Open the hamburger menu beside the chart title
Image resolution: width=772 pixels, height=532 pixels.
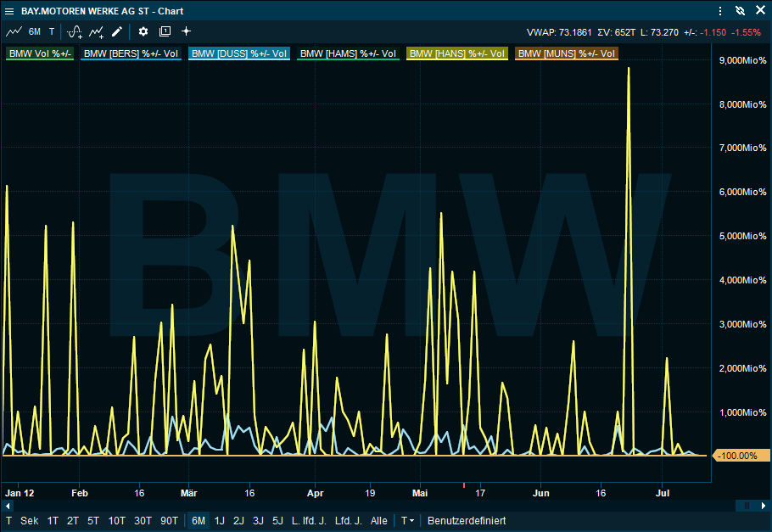coord(9,11)
